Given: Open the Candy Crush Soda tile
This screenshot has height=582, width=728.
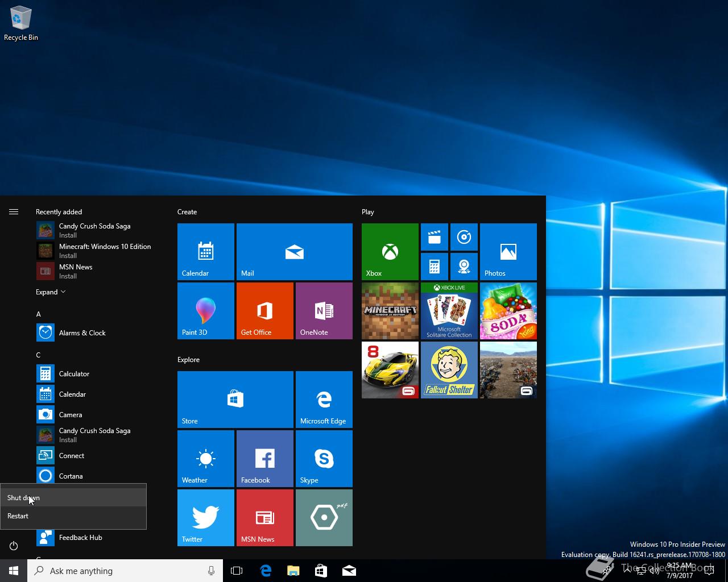Looking at the screenshot, I should pos(508,311).
